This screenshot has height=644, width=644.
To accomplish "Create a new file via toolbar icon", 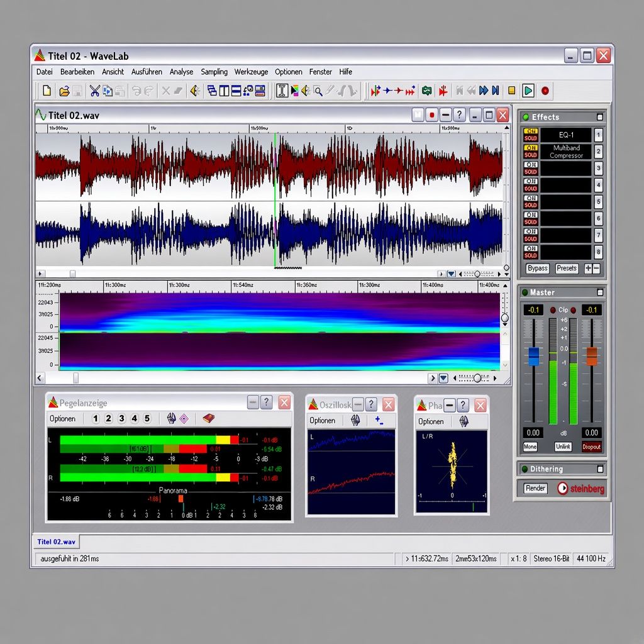I will coord(47,91).
